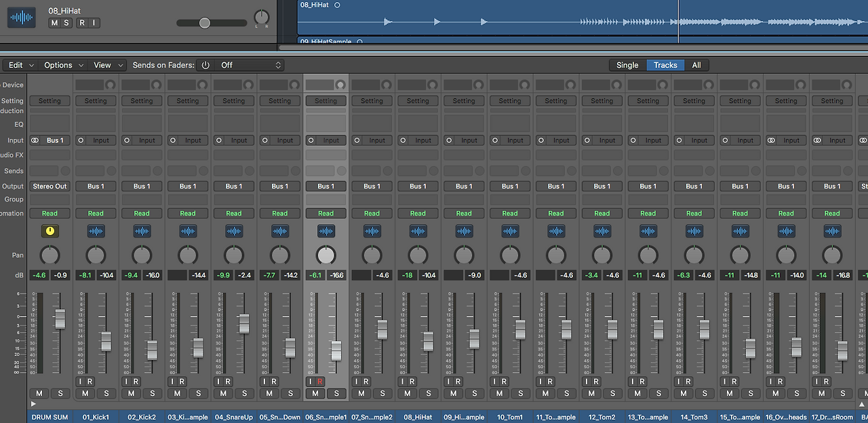Click the 10_Tom1 channel strip waveform icon
The width and height of the screenshot is (868, 423).
pos(510,231)
